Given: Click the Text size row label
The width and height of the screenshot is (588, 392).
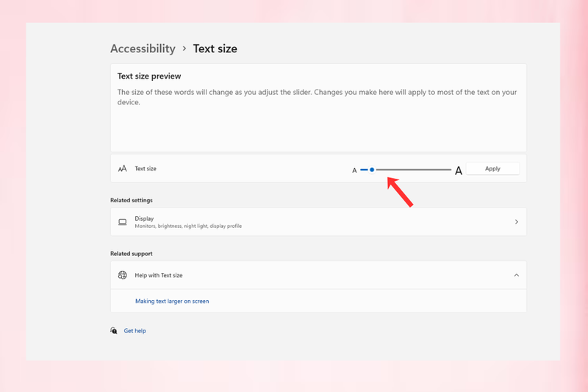Looking at the screenshot, I should pos(146,168).
